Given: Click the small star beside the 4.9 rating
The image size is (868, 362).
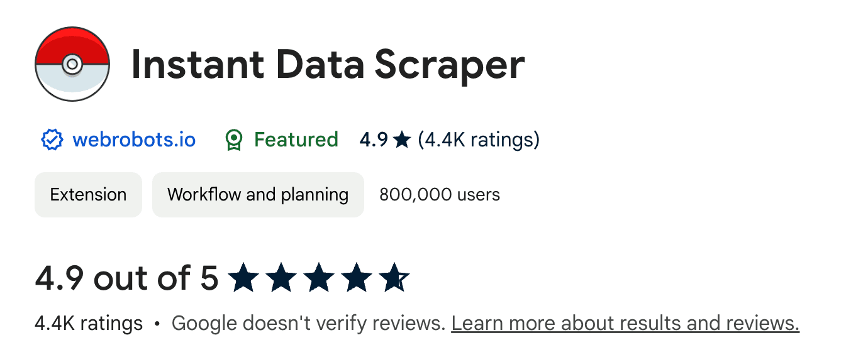Looking at the screenshot, I should [x=401, y=140].
